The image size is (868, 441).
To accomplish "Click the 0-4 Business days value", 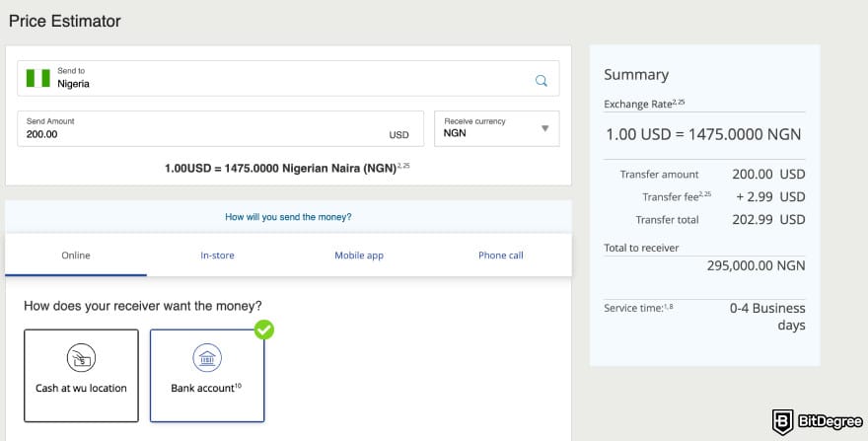I will 767,317.
